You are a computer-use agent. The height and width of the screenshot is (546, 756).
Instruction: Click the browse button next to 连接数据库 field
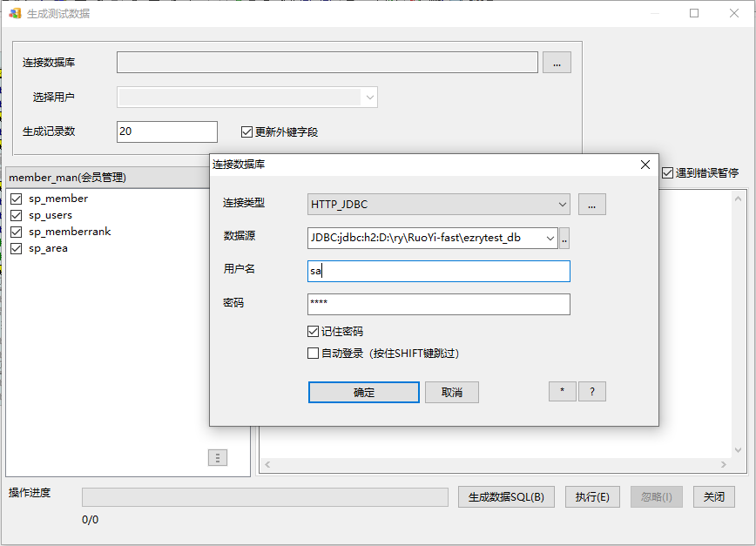[x=557, y=62]
